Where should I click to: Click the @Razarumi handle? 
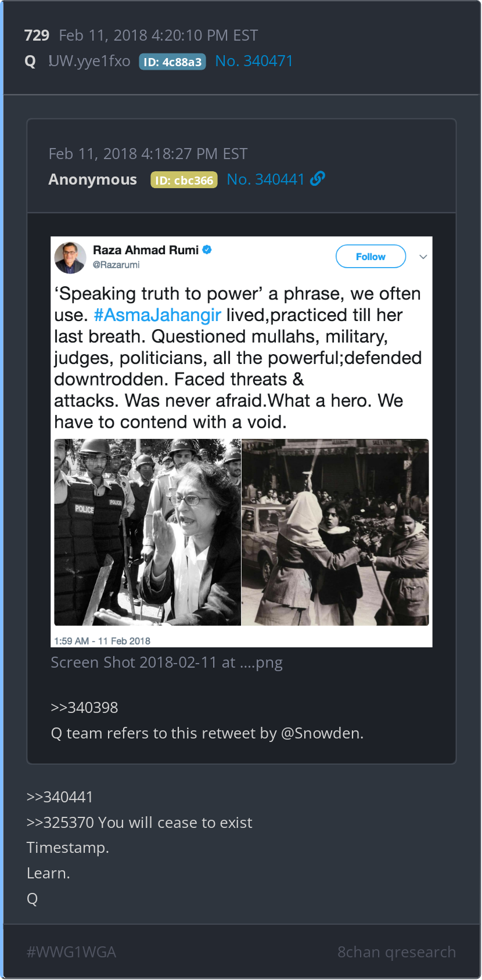point(116,265)
